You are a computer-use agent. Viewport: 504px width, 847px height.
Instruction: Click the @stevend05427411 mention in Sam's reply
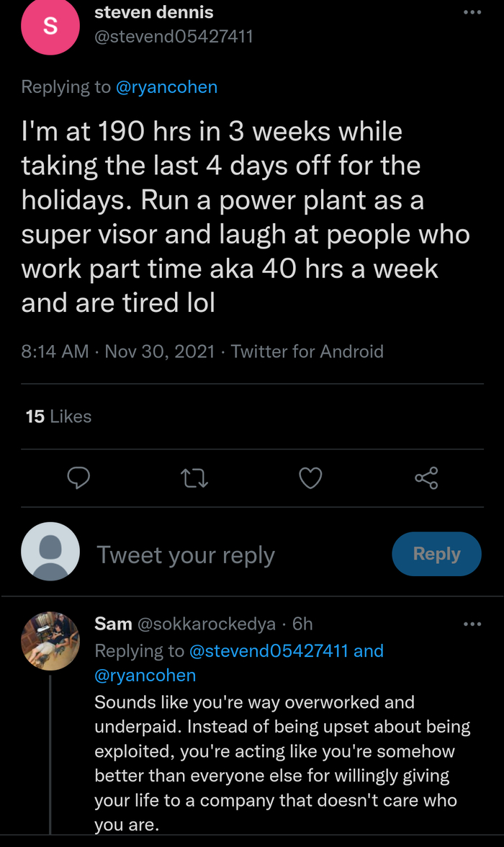coord(269,650)
